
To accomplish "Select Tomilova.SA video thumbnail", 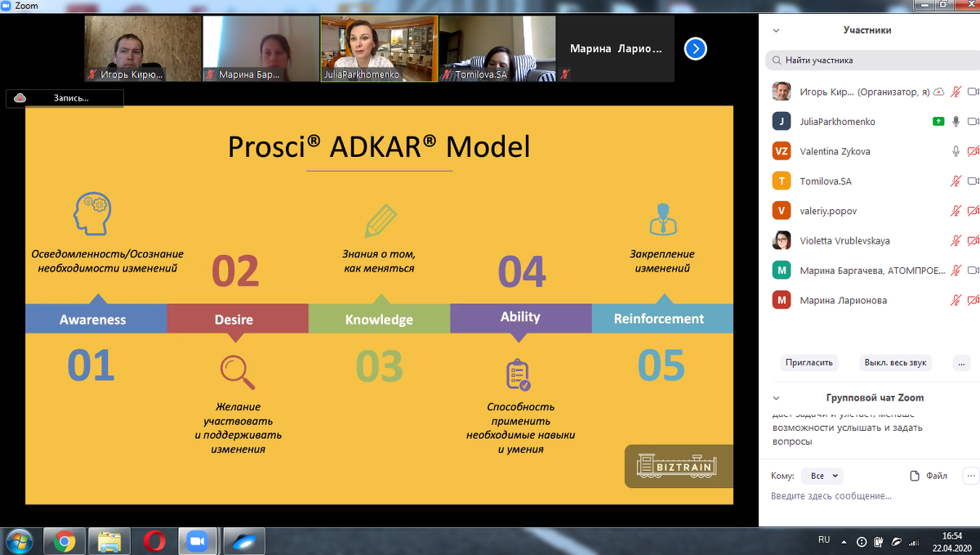I will pos(497,49).
